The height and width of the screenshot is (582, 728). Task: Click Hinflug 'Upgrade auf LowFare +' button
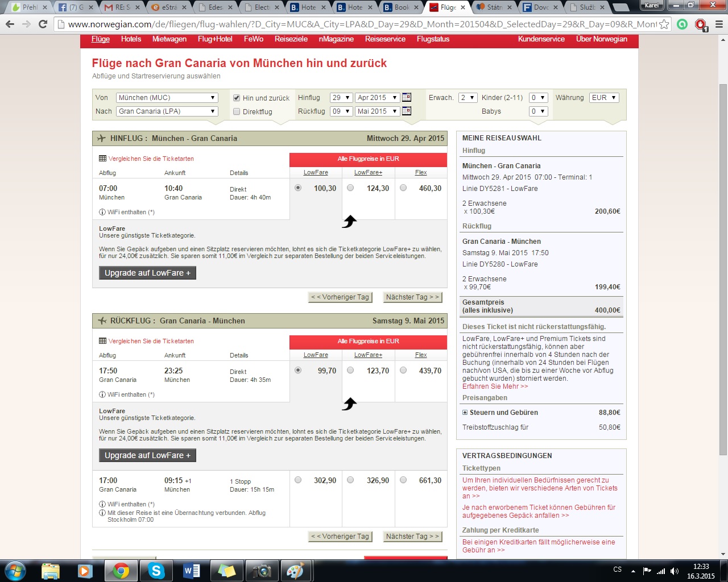pos(147,273)
